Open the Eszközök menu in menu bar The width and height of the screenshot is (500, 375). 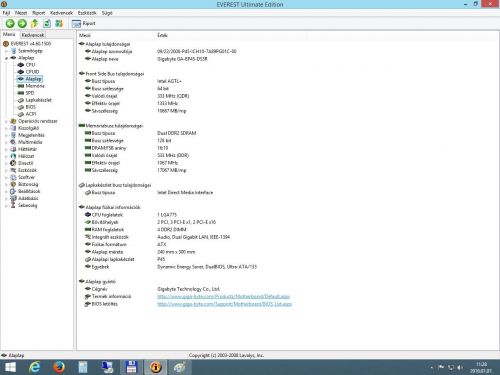(87, 13)
